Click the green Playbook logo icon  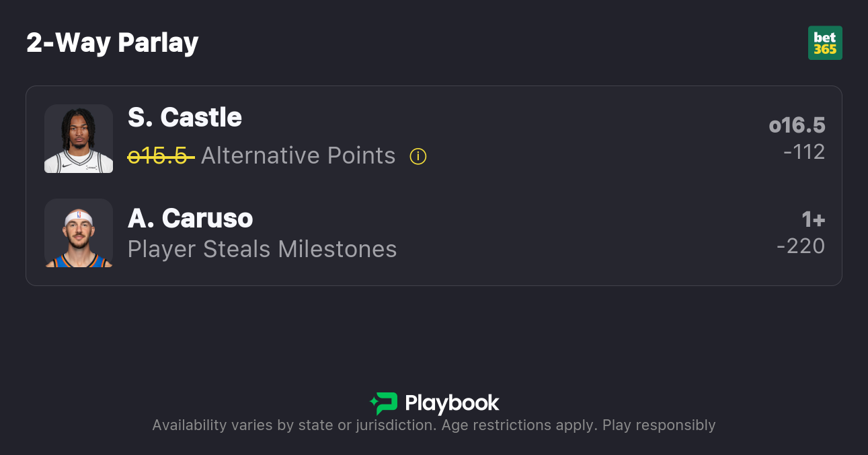383,403
